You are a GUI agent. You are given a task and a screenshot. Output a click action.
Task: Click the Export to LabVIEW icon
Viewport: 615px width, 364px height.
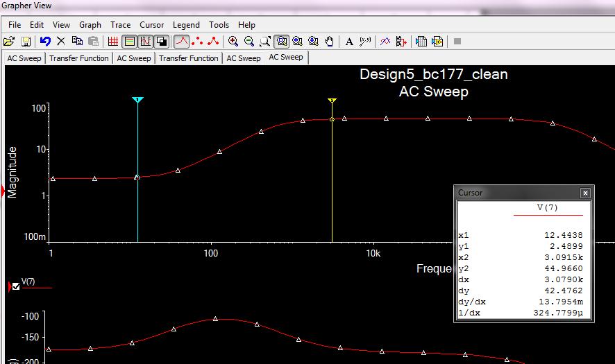pyautogui.click(x=437, y=41)
